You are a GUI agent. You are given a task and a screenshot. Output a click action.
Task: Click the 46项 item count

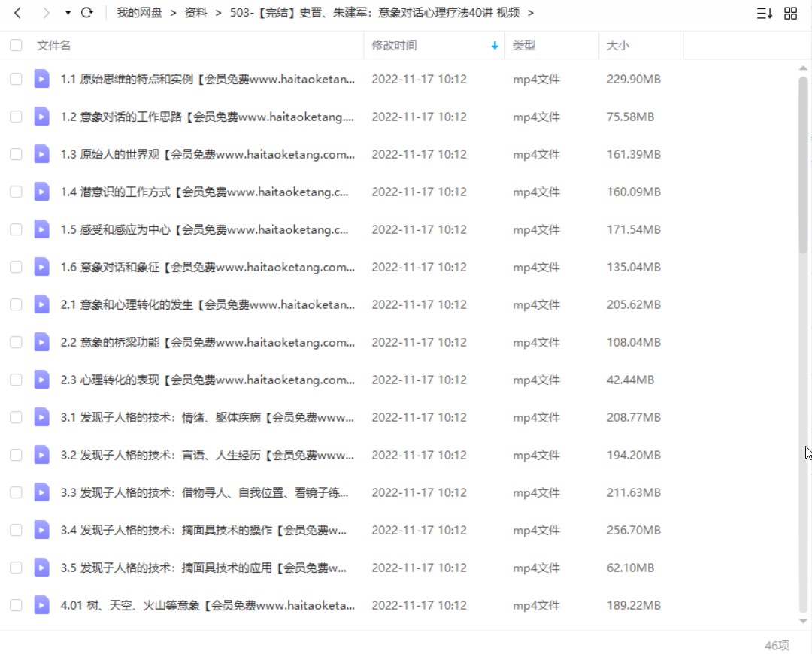777,645
